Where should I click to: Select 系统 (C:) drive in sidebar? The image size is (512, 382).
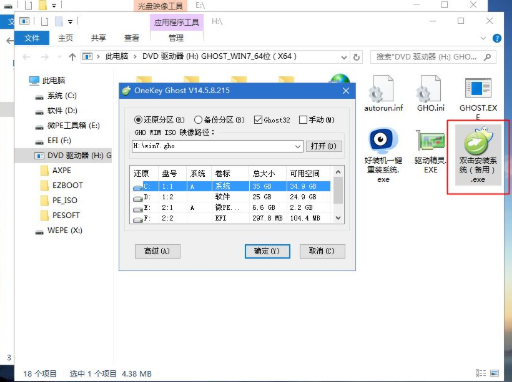56,96
